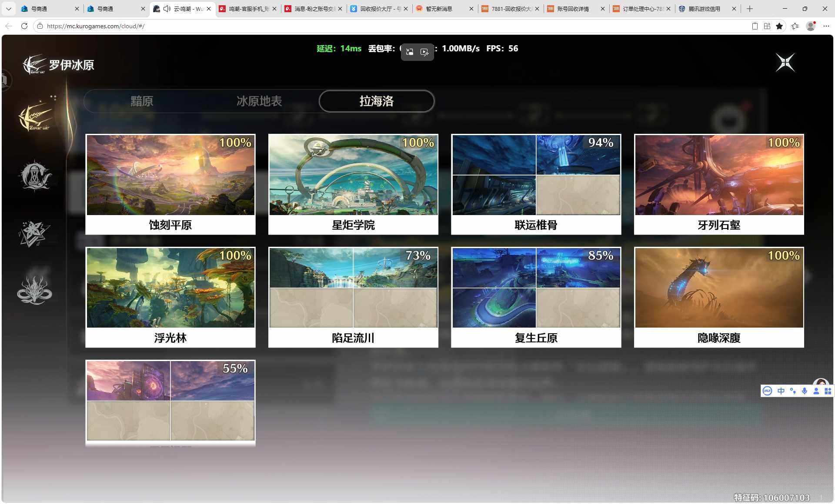Open the 回收报价大厅 browser tab

pos(380,9)
